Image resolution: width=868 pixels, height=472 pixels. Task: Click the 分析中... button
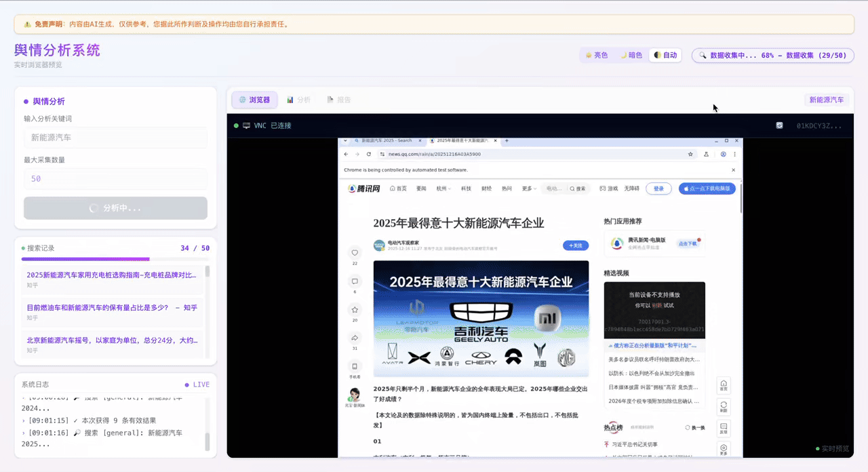(115, 208)
